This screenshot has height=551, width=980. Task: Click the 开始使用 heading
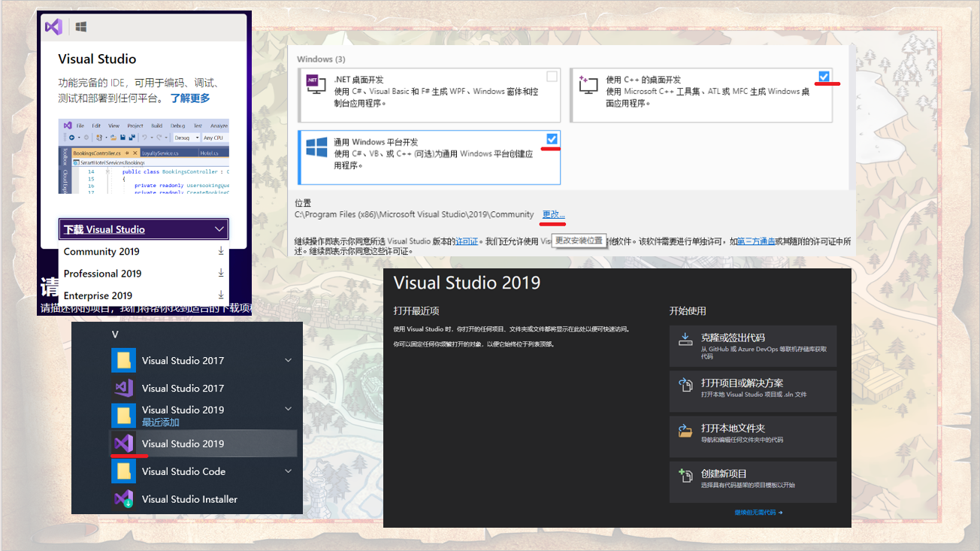[x=688, y=310]
